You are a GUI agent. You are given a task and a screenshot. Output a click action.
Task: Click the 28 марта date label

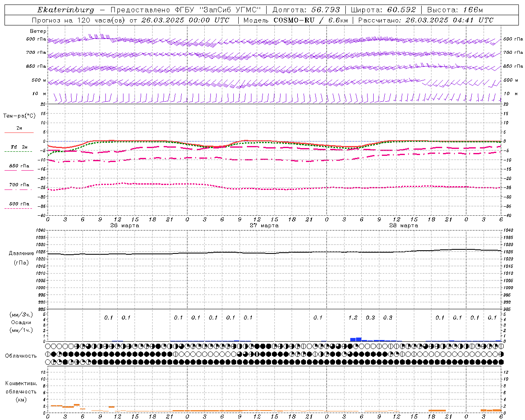pos(404,226)
